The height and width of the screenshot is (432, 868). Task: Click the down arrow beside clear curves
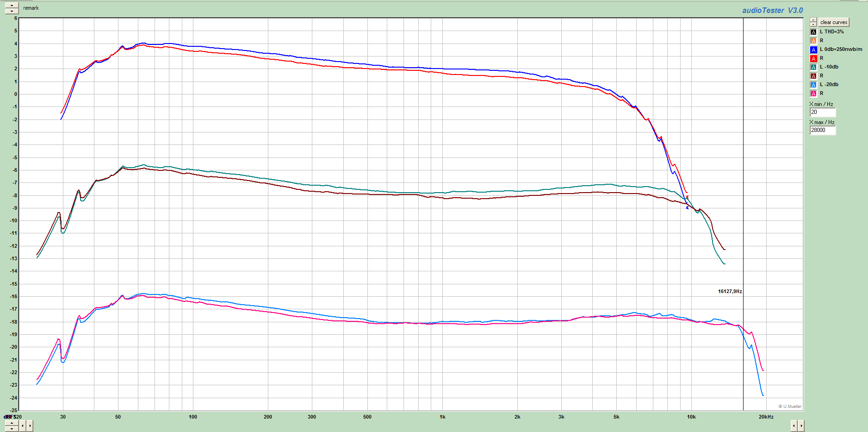pyautogui.click(x=813, y=24)
